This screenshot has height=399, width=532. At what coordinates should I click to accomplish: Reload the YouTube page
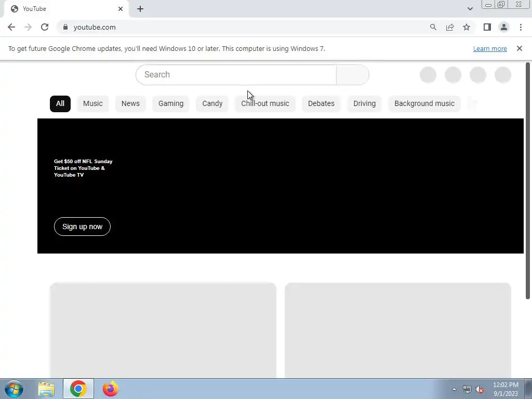45,27
